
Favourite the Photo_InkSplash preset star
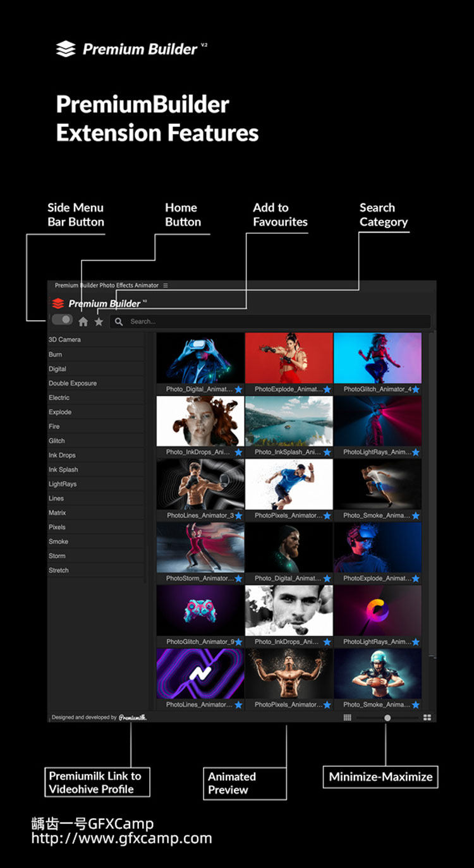[x=327, y=453]
